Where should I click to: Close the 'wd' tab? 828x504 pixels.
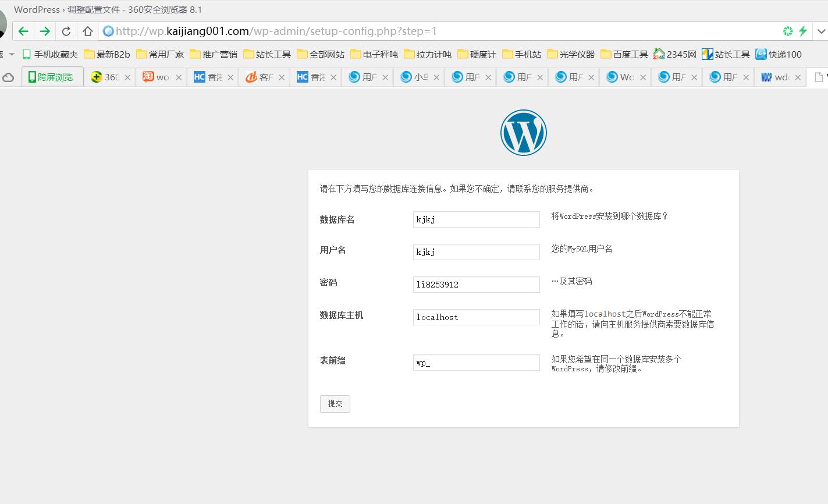(x=798, y=77)
